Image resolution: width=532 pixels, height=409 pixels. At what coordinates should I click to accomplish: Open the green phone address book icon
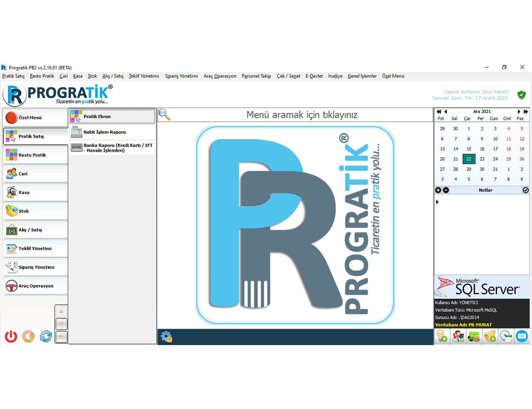coord(474,336)
